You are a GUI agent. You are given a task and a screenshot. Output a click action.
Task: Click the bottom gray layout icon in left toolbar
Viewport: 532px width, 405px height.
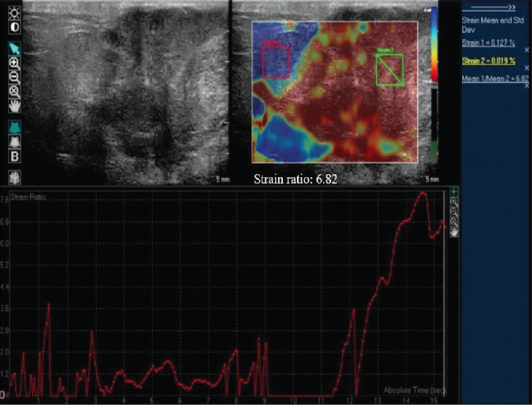tap(15, 177)
